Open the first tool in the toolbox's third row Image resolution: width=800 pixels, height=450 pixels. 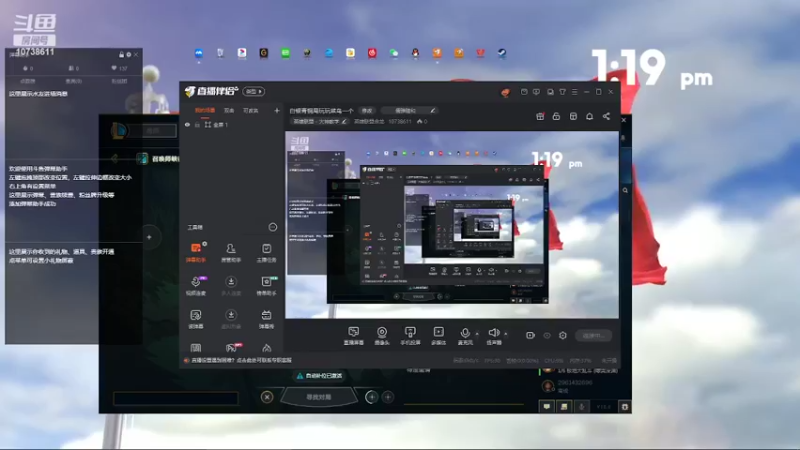tap(196, 319)
